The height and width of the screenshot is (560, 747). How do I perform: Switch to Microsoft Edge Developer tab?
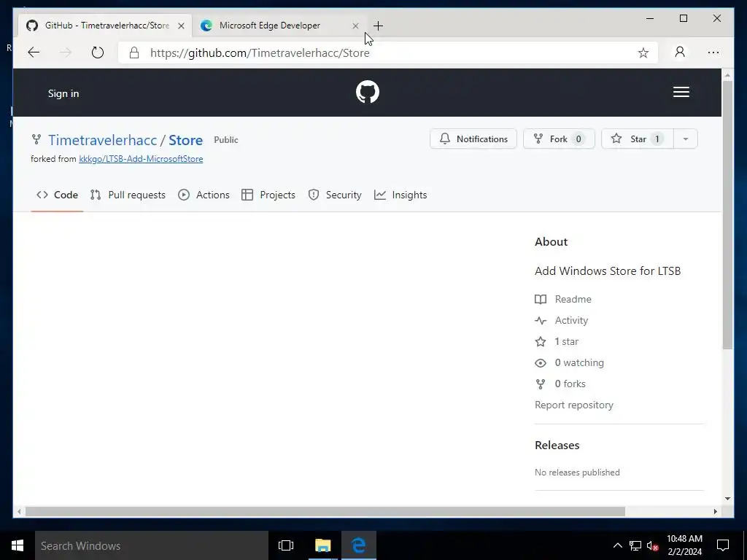click(x=279, y=26)
